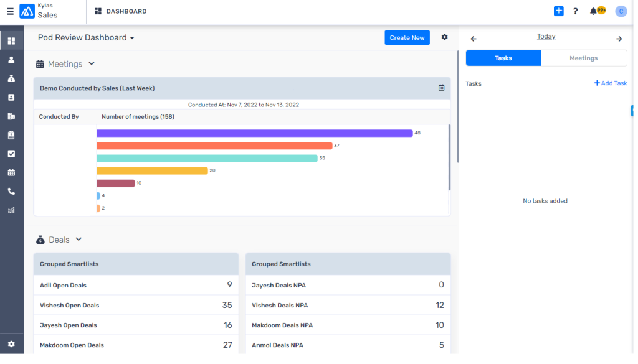The height and width of the screenshot is (364, 638).
Task: Open Reports from the bar chart sidebar icon
Action: coord(11,210)
